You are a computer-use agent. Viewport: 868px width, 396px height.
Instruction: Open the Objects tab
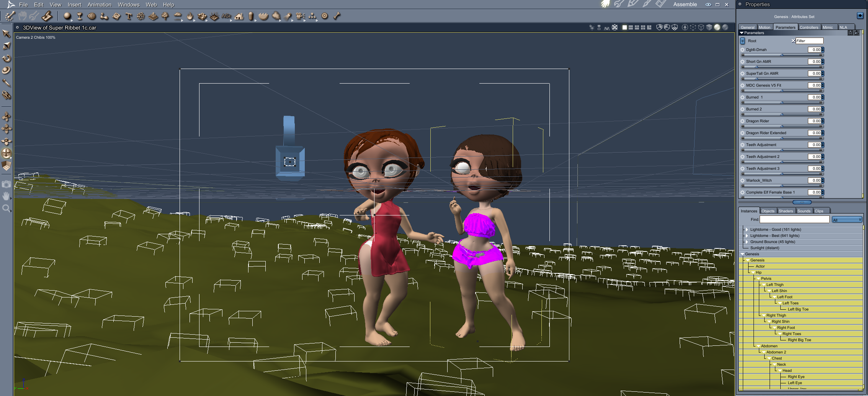click(768, 211)
